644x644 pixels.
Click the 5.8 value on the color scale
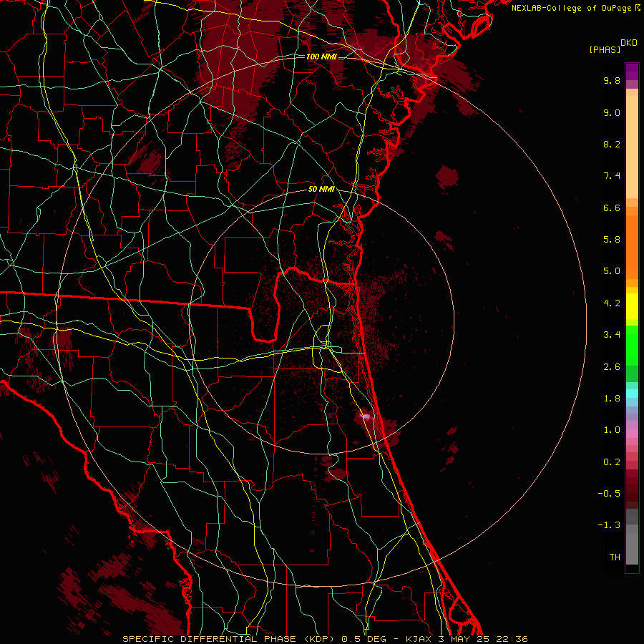click(612, 240)
